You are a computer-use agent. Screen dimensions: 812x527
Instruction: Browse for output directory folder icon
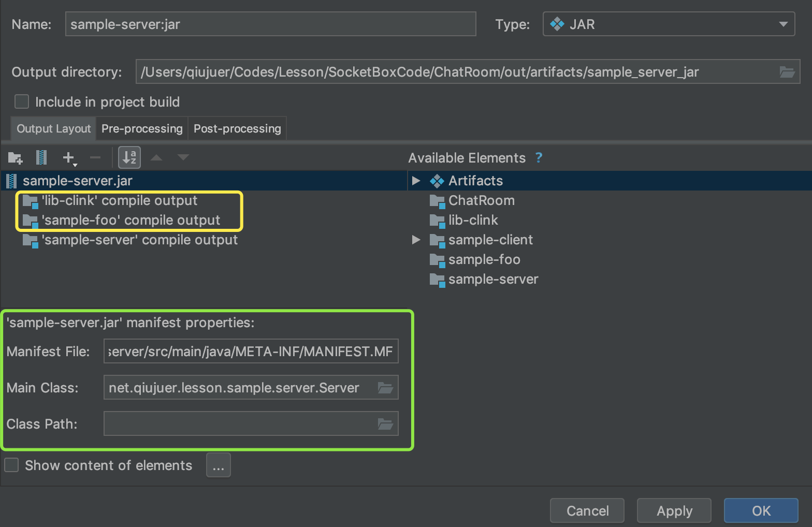tap(787, 72)
